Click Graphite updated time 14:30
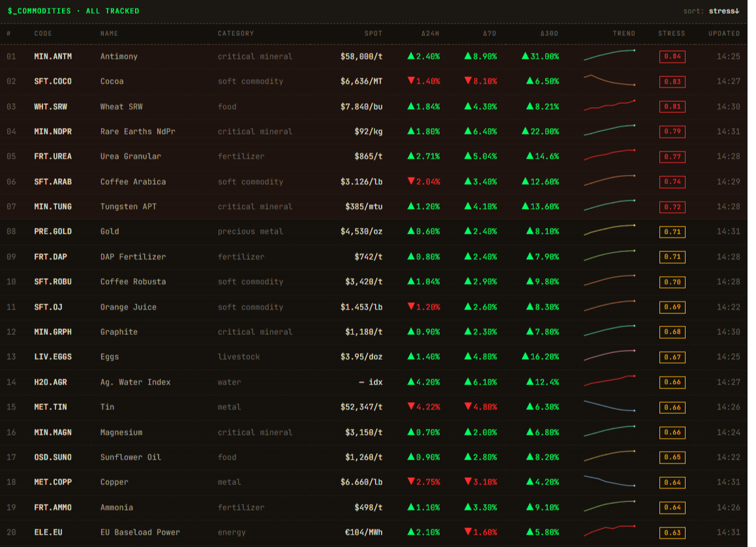756x547 pixels. coord(728,332)
